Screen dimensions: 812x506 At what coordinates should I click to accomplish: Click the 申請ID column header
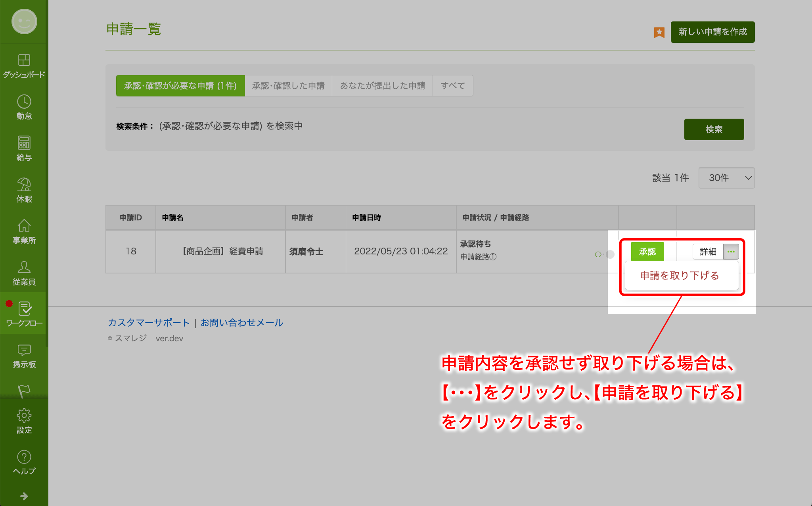point(131,217)
